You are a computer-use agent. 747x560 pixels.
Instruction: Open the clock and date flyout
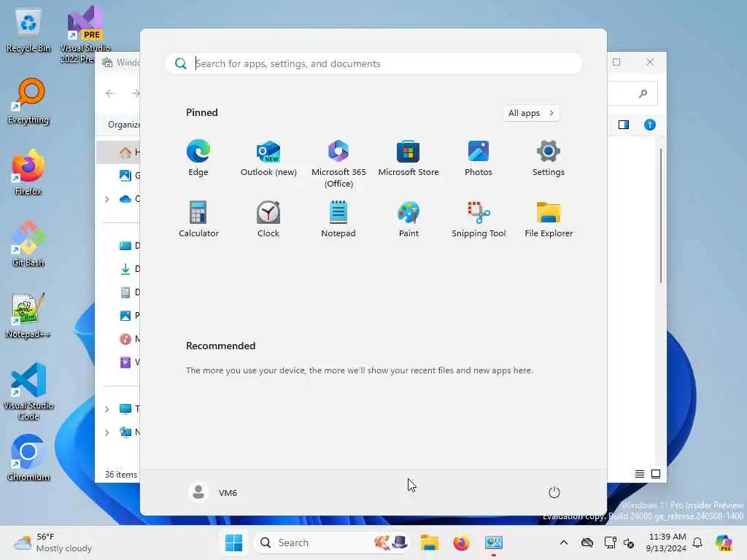665,542
